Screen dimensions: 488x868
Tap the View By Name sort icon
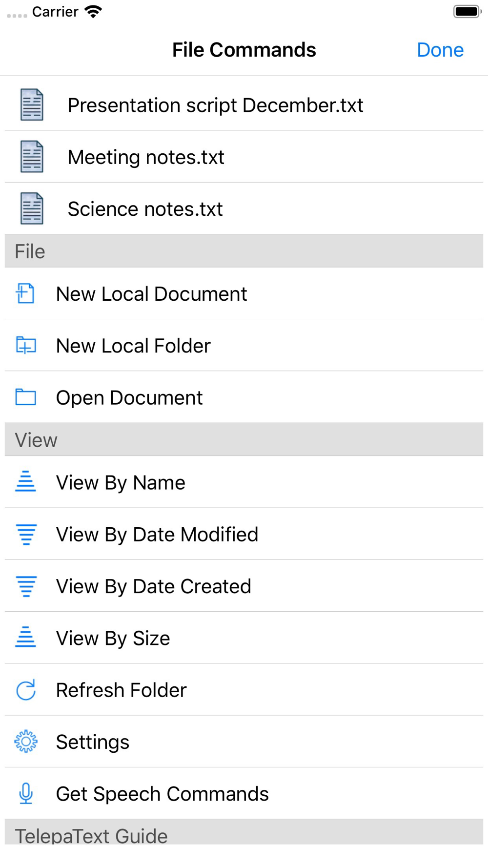(x=25, y=482)
